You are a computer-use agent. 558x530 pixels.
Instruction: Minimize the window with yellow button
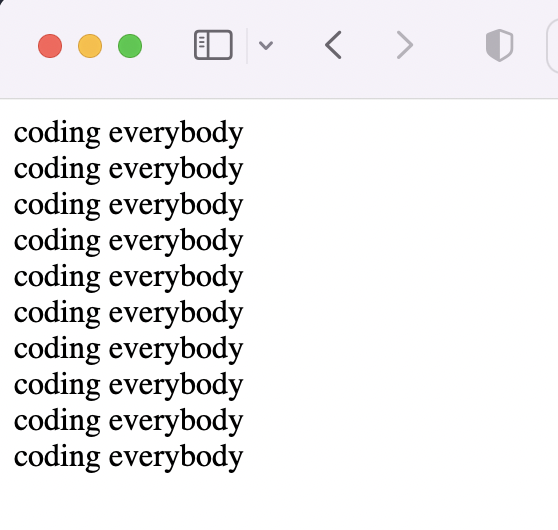pyautogui.click(x=90, y=46)
